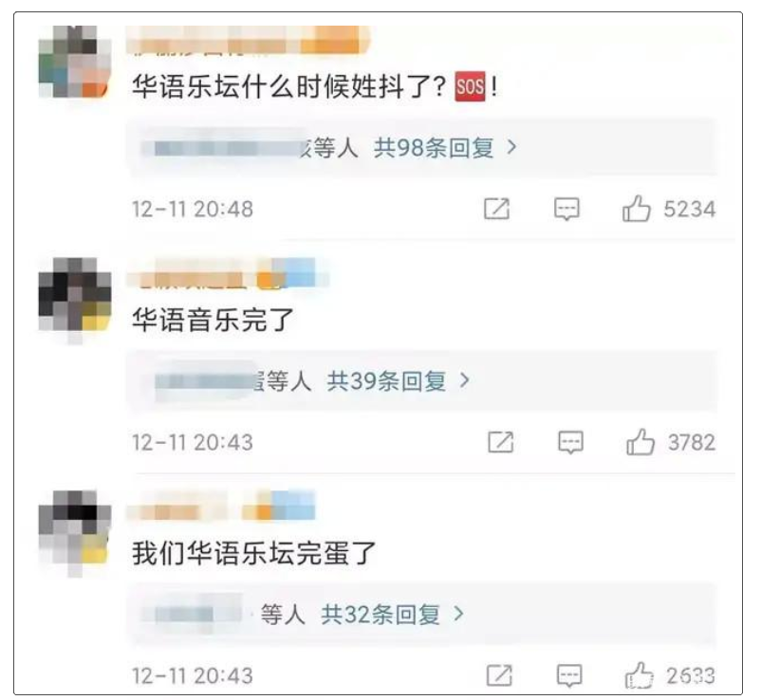Open avatar beside 我们华语乐坛完蛋了 comment

(x=75, y=527)
